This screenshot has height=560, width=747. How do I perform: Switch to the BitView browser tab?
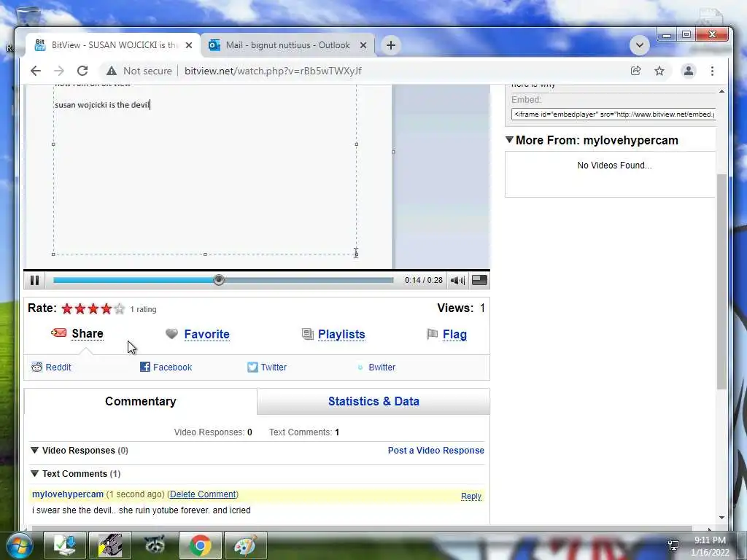(113, 45)
